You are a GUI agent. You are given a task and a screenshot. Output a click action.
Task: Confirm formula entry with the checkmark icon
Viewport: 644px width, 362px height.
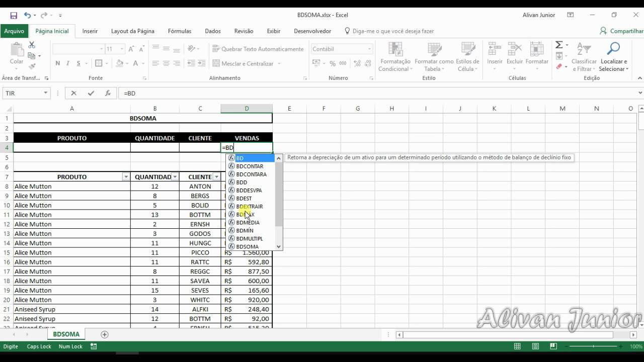pyautogui.click(x=91, y=93)
